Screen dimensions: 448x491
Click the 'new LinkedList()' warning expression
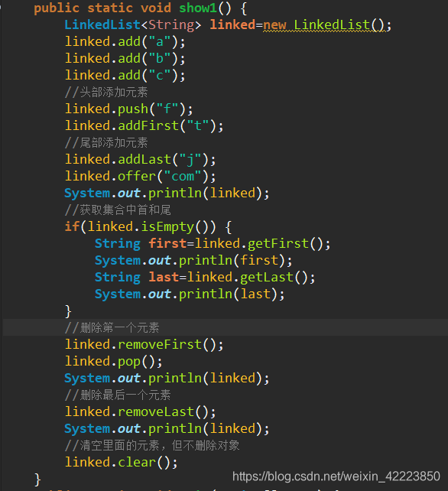tap(324, 25)
